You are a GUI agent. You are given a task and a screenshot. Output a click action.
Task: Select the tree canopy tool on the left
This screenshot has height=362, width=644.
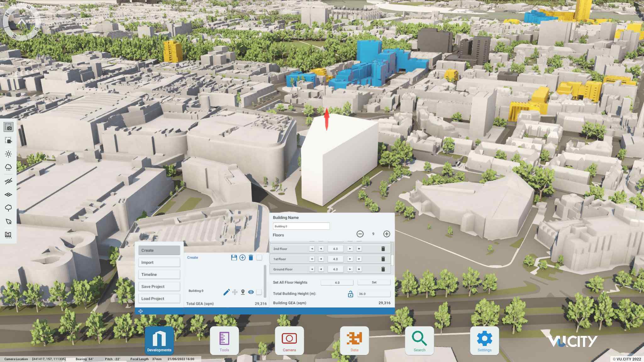tap(8, 208)
